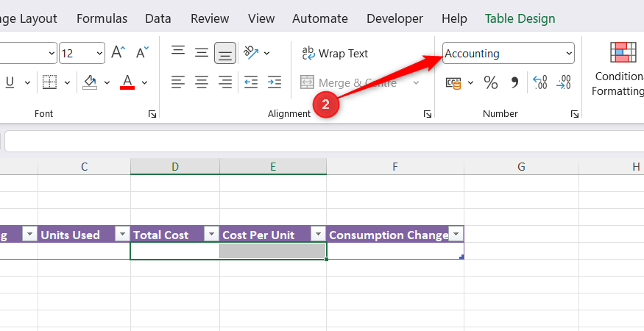The height and width of the screenshot is (331, 644).
Task: Select column F header
Action: (x=395, y=167)
